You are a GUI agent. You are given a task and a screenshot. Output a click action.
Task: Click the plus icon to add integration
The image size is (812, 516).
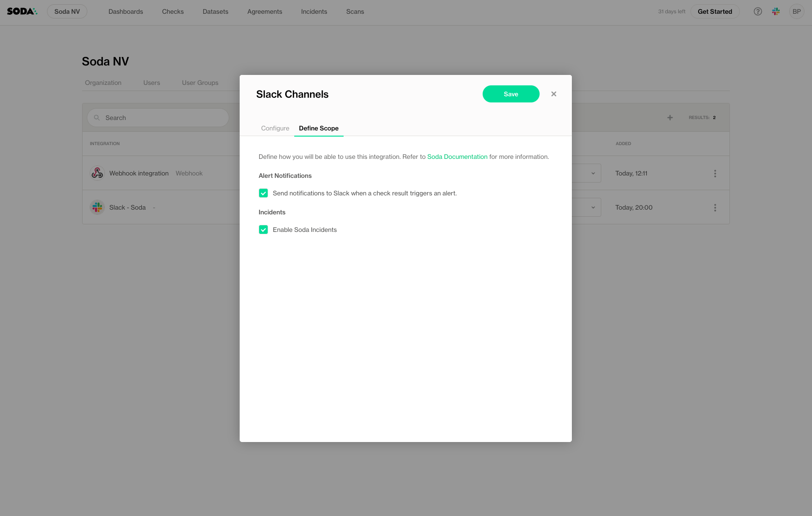click(x=670, y=118)
